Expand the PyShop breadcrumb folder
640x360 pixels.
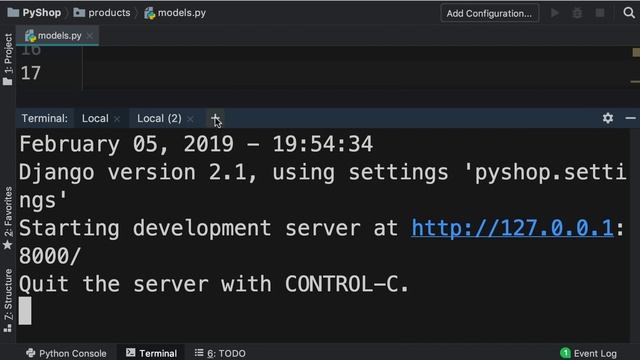coord(34,13)
